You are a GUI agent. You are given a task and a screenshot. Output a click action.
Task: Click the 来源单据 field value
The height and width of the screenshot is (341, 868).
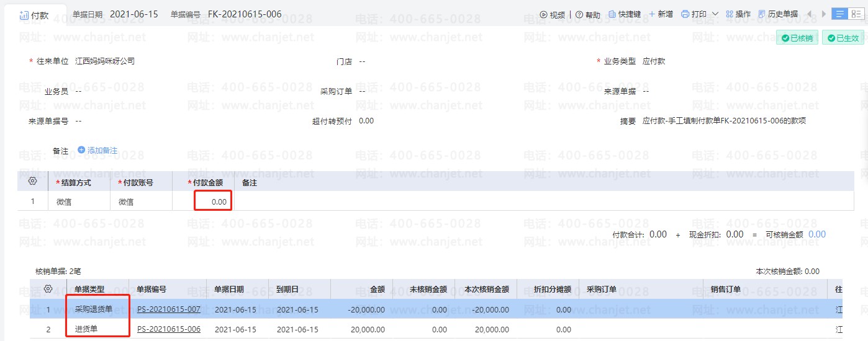(x=646, y=91)
